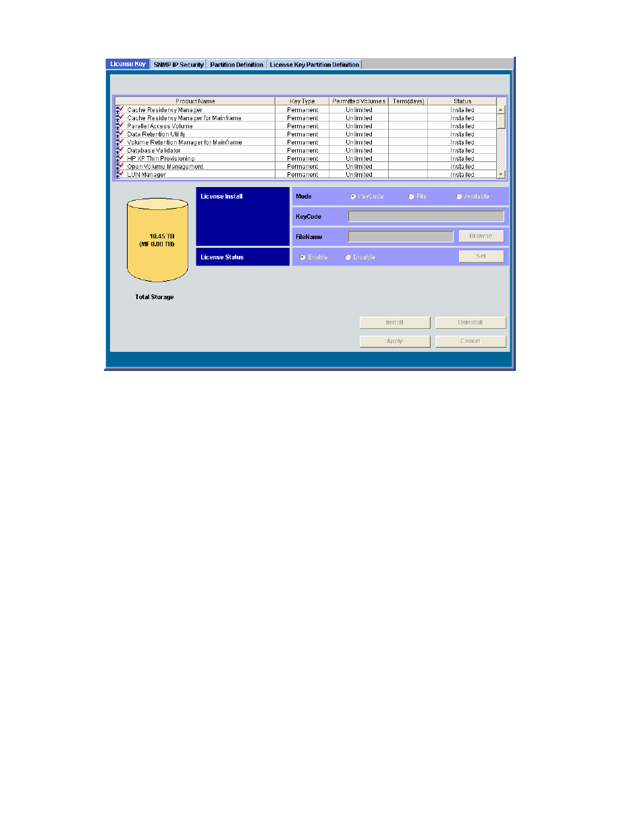Open the License Key tab
This screenshot has width=644, height=834.
click(x=128, y=64)
